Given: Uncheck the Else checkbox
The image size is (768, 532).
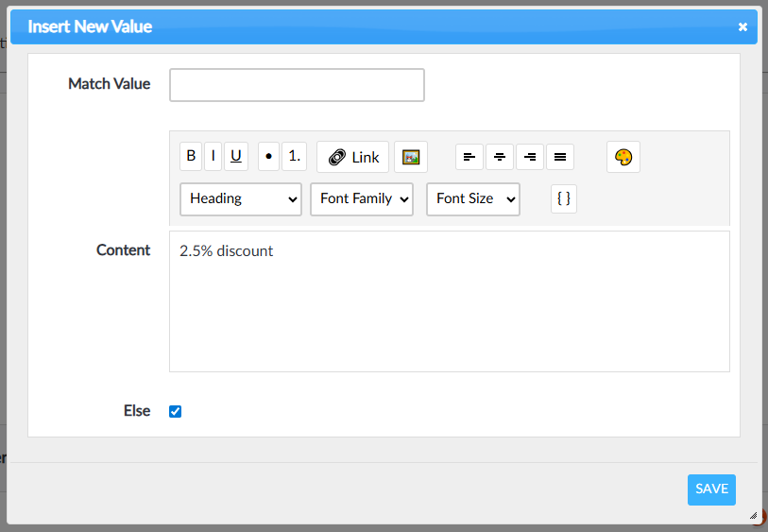Looking at the screenshot, I should pyautogui.click(x=175, y=411).
